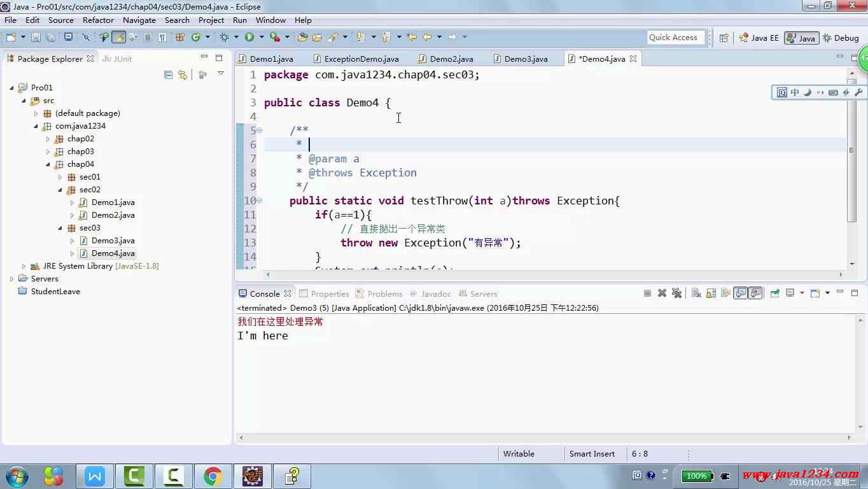This screenshot has width=868, height=489.
Task: Select the Java perspective button
Action: [801, 38]
